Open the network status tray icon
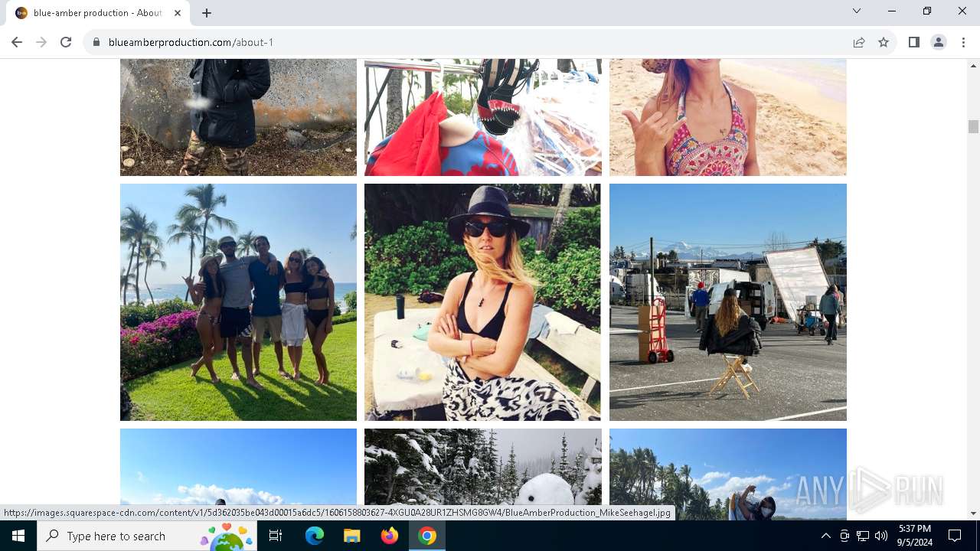The width and height of the screenshot is (980, 551). pyautogui.click(x=863, y=536)
